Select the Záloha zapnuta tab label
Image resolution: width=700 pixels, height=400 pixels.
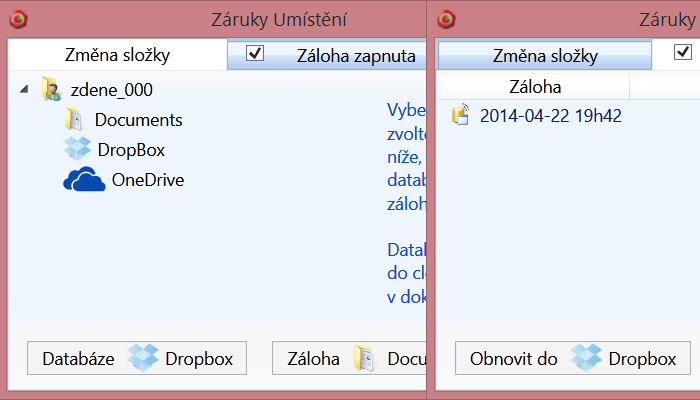pos(355,56)
